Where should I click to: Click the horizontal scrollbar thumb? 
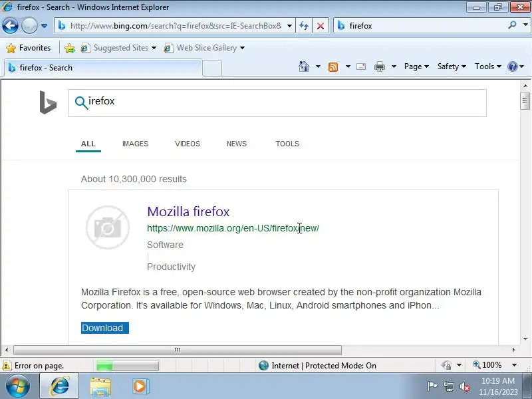(x=178, y=350)
